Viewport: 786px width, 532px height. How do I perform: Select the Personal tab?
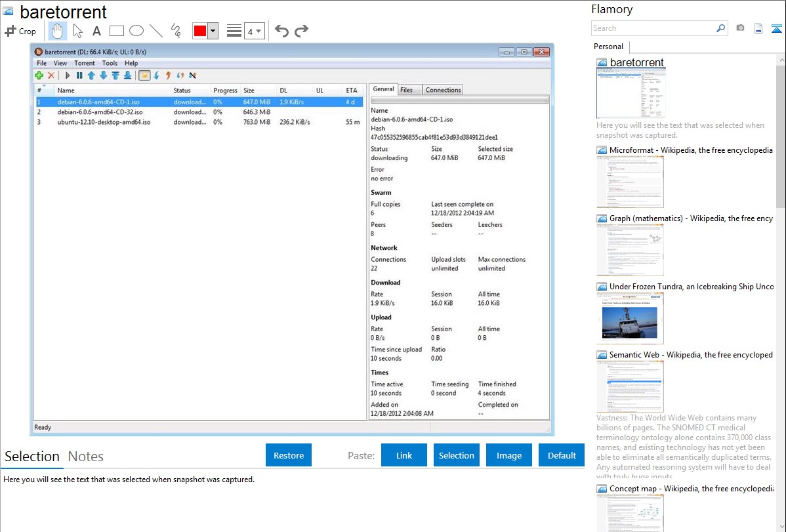click(609, 47)
